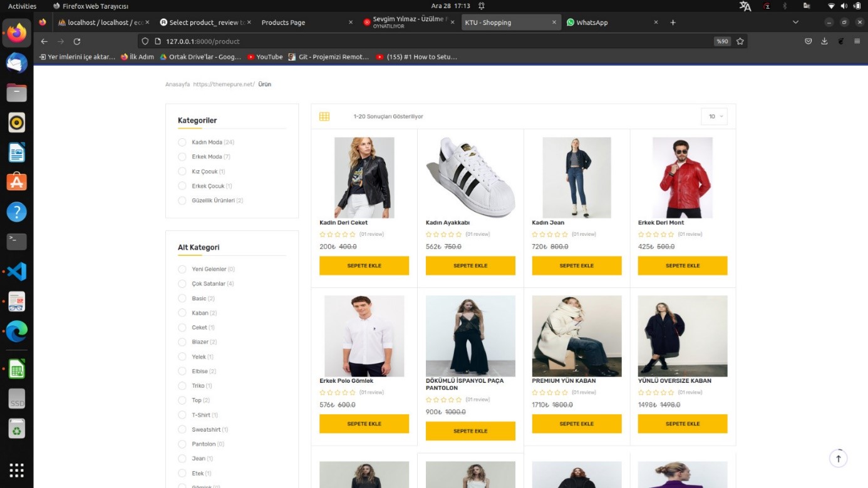The image size is (868, 488).
Task: Select Kadın Moda category radio
Action: tap(182, 142)
